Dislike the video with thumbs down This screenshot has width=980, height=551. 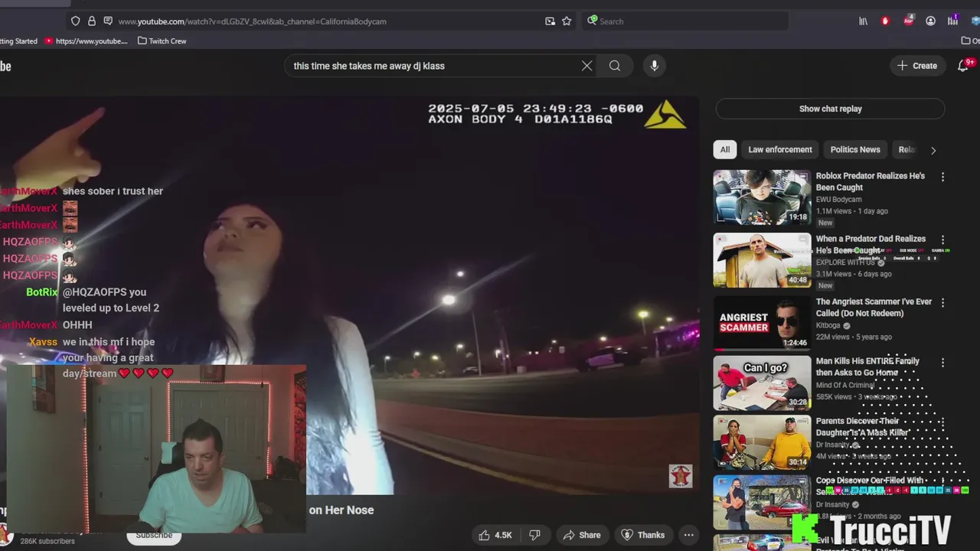[535, 535]
